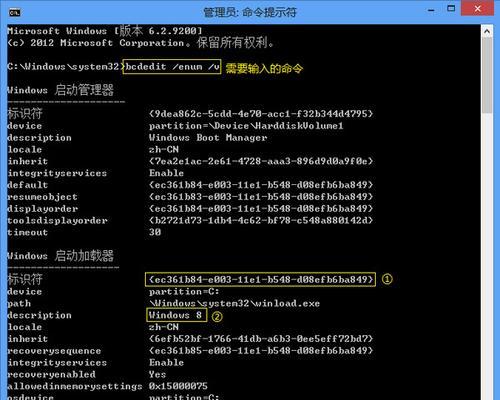The width and height of the screenshot is (500, 400).
Task: Click the 'Windows 8' description value
Action: (176, 315)
